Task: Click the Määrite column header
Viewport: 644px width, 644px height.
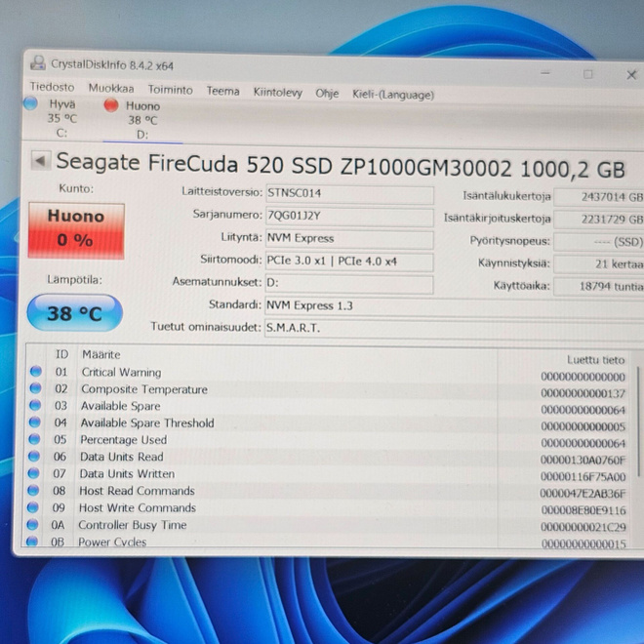Action: click(x=101, y=354)
